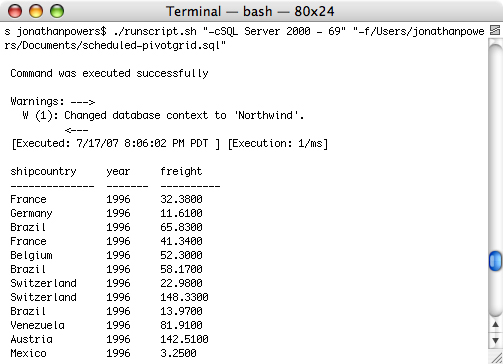Minimize the Terminal using the yellow button
The width and height of the screenshot is (503, 364).
coord(36,11)
